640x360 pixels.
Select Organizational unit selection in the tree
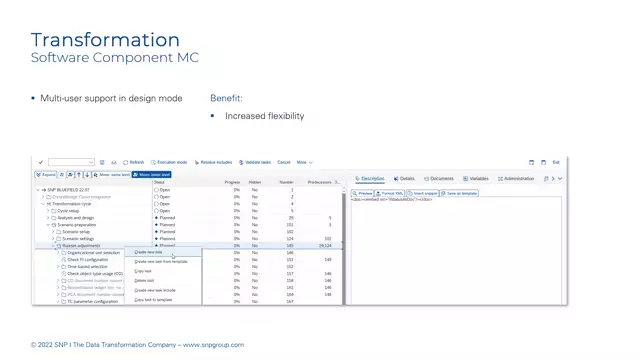coord(93,253)
